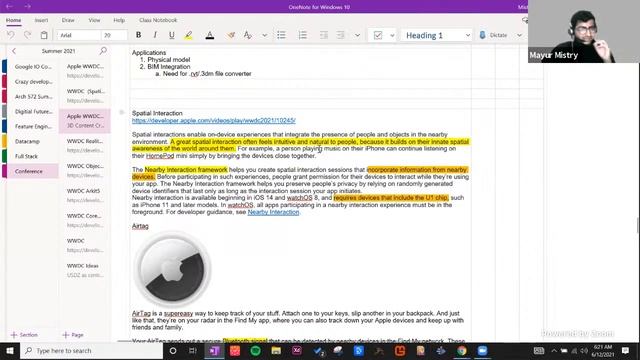Insert a numbered list
The height and width of the screenshot is (360, 640).
coord(302,35)
